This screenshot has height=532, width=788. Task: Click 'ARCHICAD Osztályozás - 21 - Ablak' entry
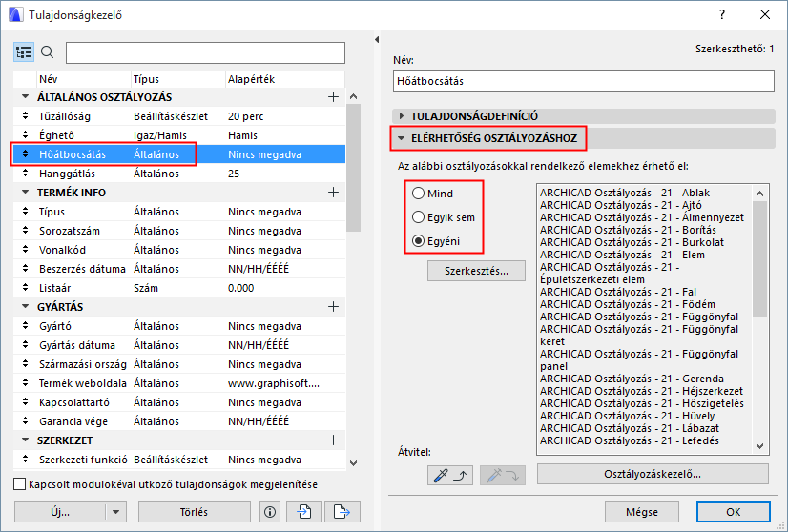625,193
